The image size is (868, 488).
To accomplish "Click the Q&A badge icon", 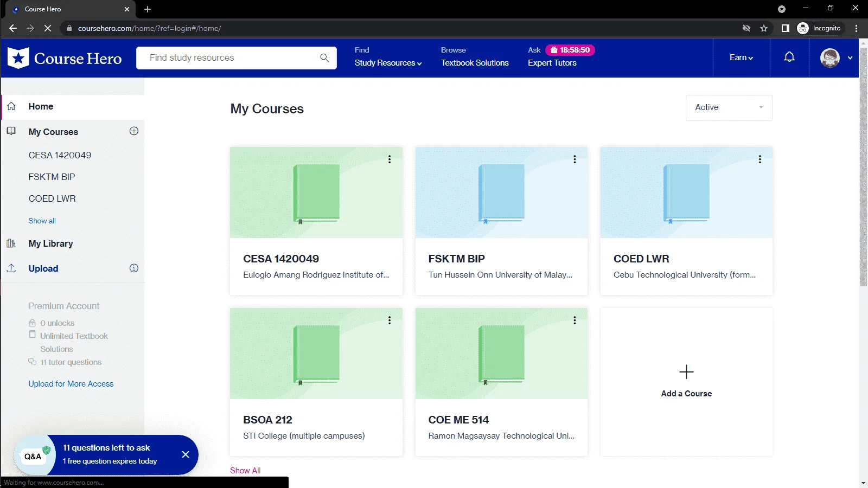I will [34, 455].
